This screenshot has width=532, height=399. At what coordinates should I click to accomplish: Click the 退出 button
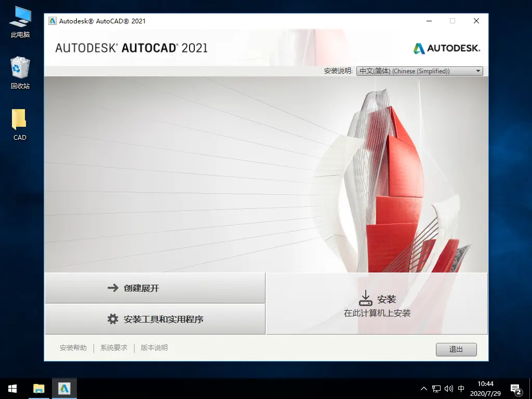click(x=456, y=349)
